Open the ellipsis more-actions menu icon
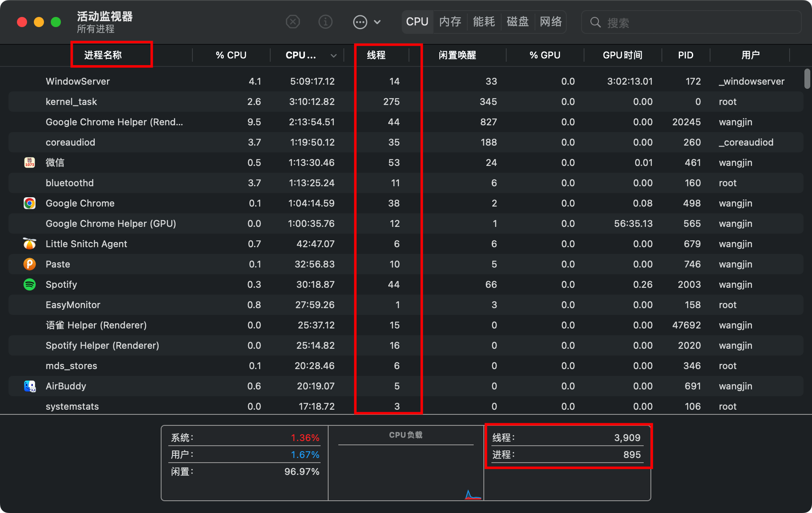 (360, 22)
